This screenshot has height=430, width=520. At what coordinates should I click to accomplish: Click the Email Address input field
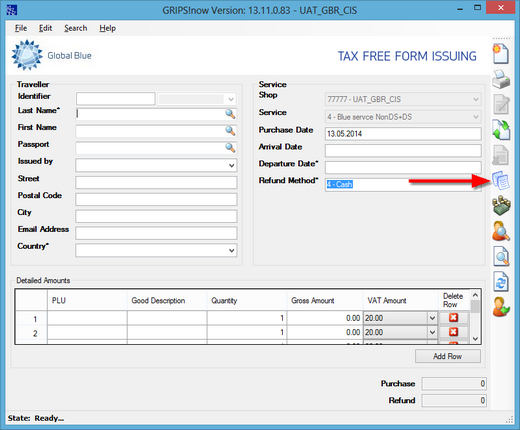point(156,233)
